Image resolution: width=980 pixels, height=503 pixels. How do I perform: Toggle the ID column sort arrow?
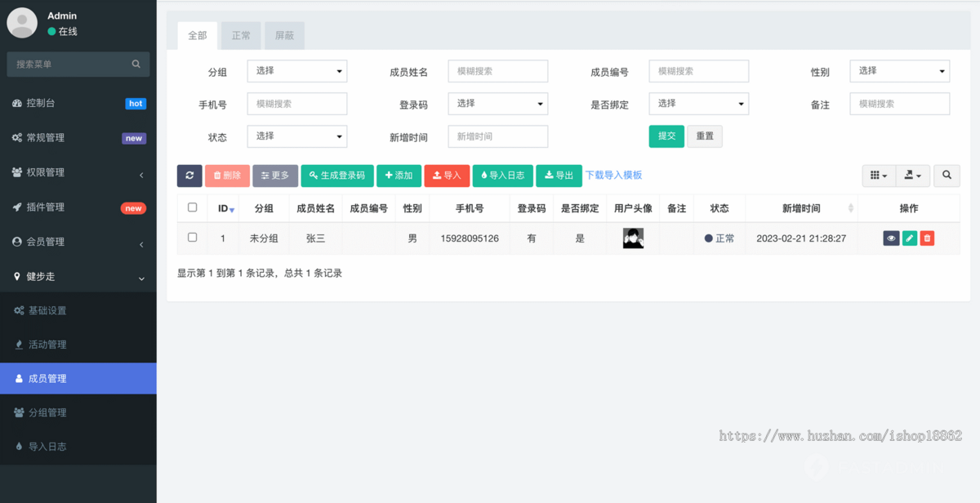coord(230,210)
